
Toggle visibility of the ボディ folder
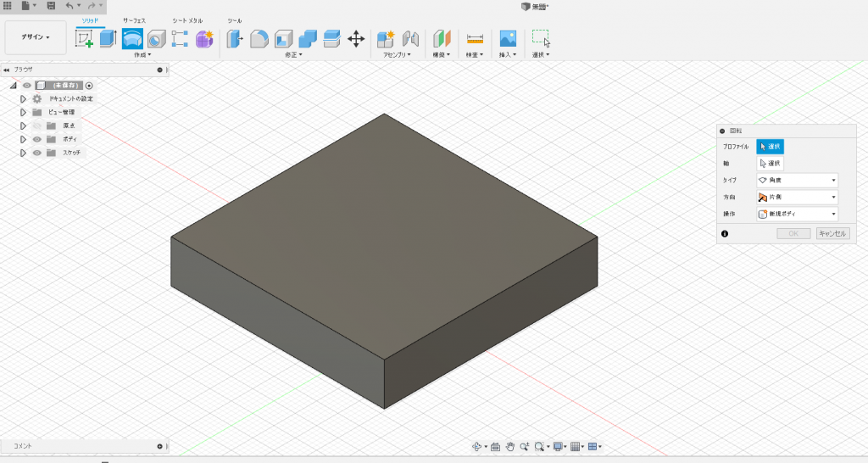coord(37,139)
